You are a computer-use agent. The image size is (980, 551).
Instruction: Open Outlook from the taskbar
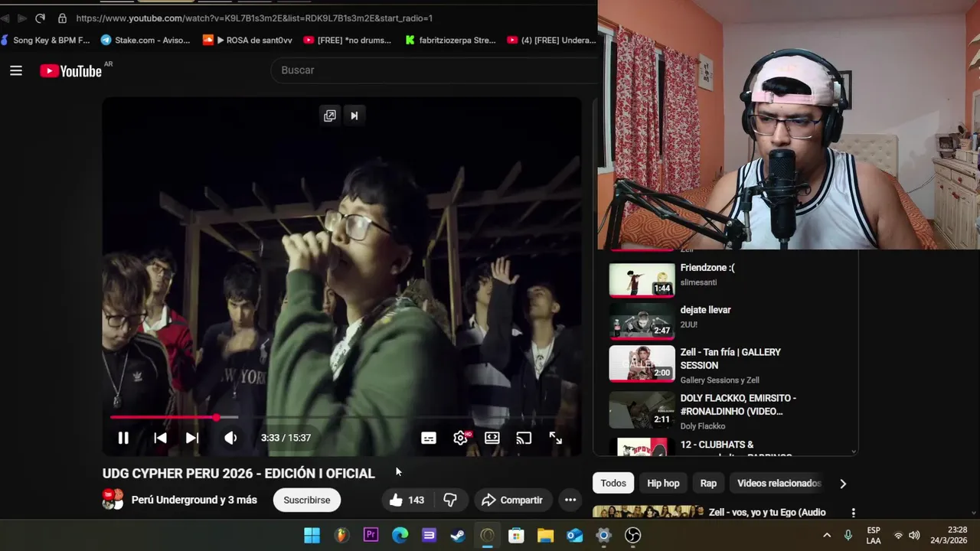click(574, 535)
